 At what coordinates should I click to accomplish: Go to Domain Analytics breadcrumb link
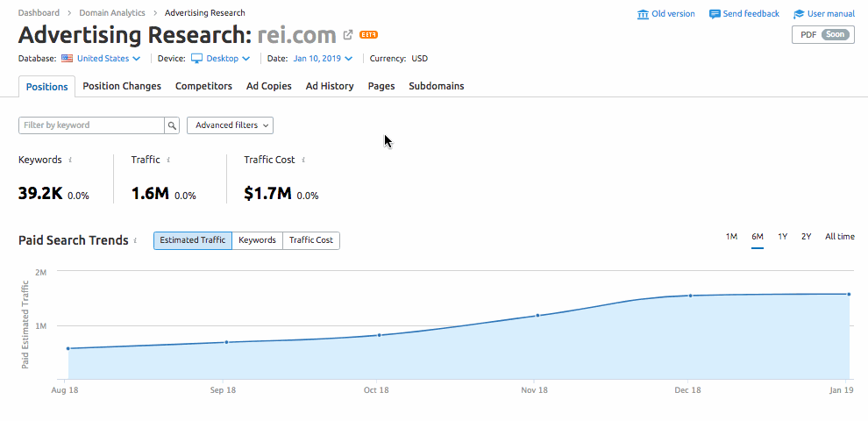pyautogui.click(x=112, y=13)
